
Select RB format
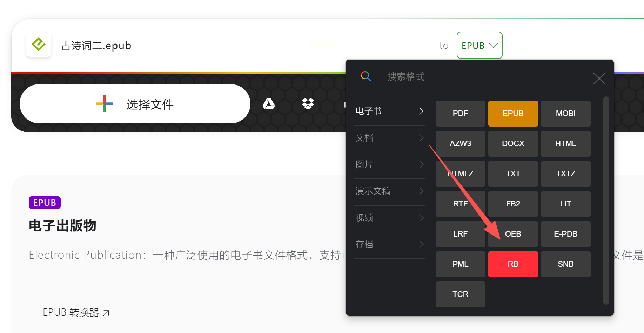(513, 264)
